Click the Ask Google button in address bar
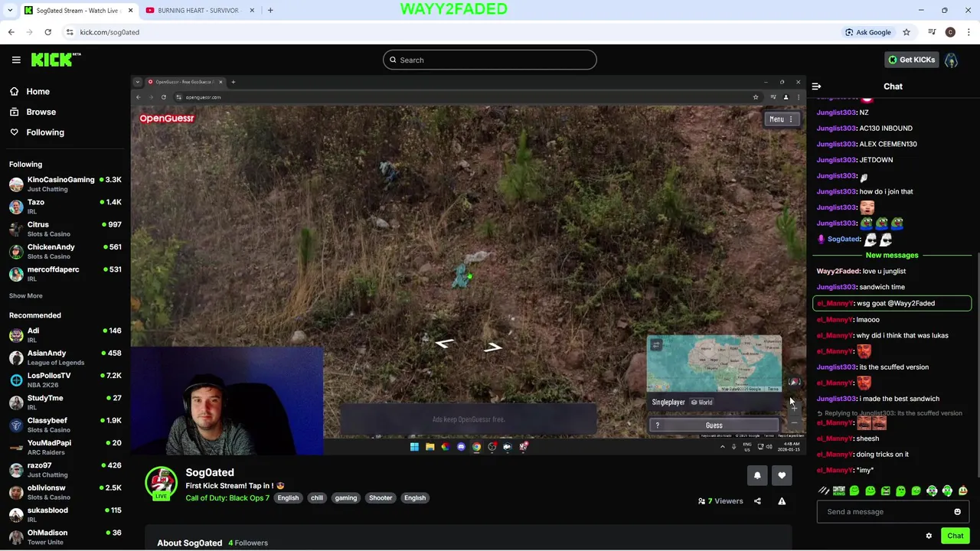980x551 pixels. (868, 32)
